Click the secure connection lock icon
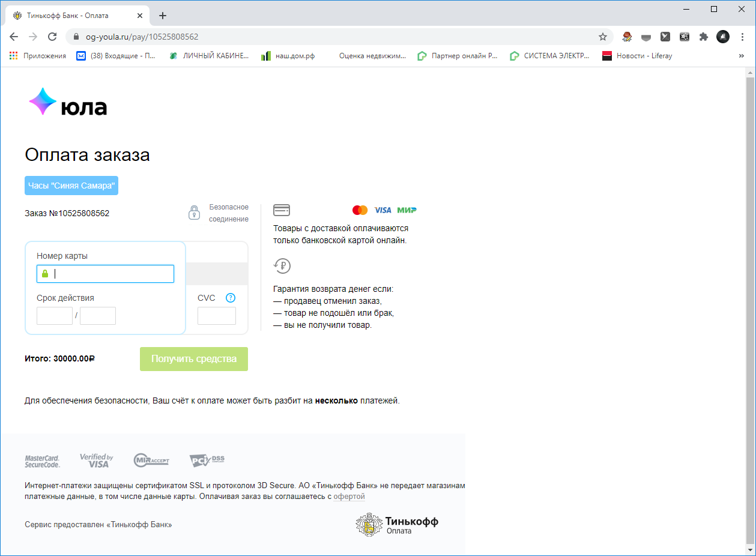This screenshot has width=756, height=556. (194, 213)
